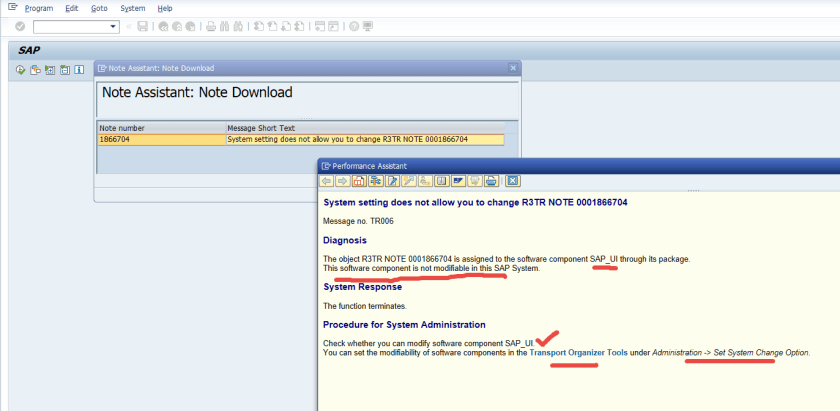Image resolution: width=840 pixels, height=411 pixels.
Task: Click the Note Assistant dialog title bar icon
Action: click(x=102, y=68)
